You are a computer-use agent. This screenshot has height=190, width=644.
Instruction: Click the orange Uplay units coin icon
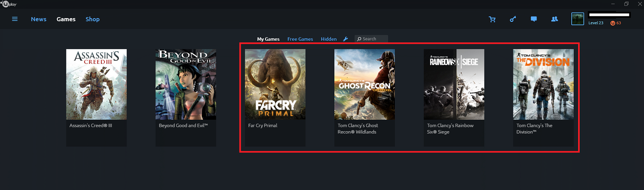(612, 23)
